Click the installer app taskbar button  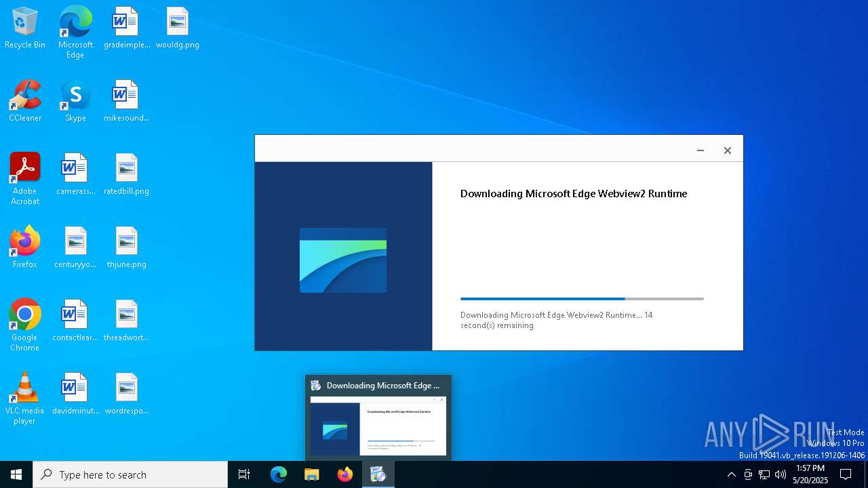[x=378, y=474]
